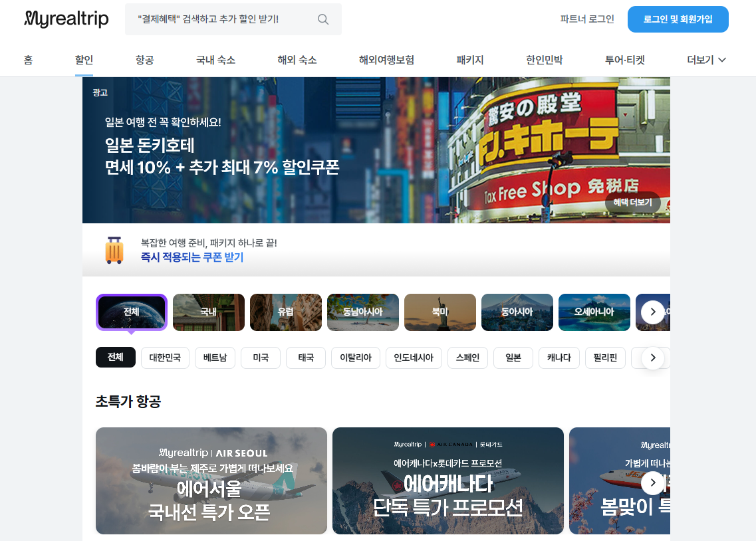Open the 항공 tab
The height and width of the screenshot is (541, 756).
145,60
